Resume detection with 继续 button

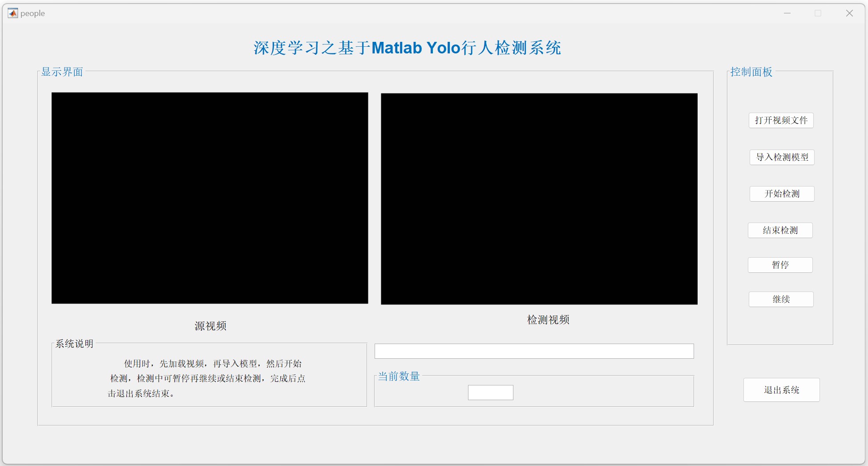[781, 299]
